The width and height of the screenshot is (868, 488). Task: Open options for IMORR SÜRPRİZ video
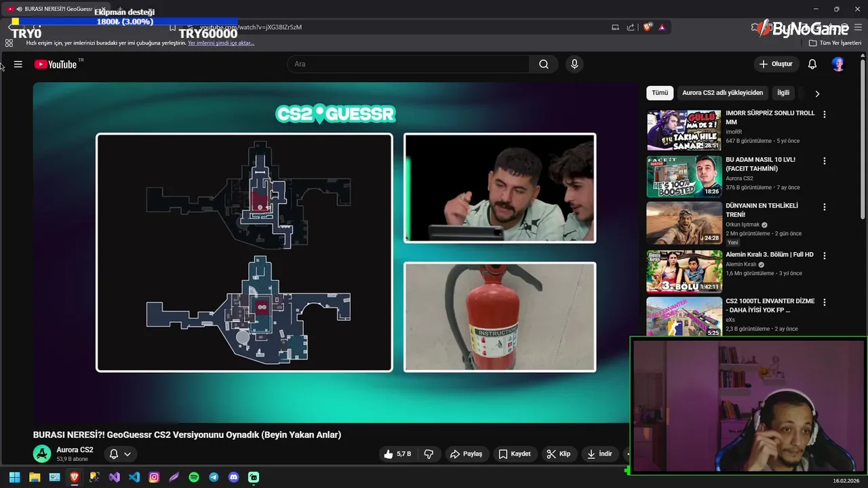pyautogui.click(x=825, y=115)
